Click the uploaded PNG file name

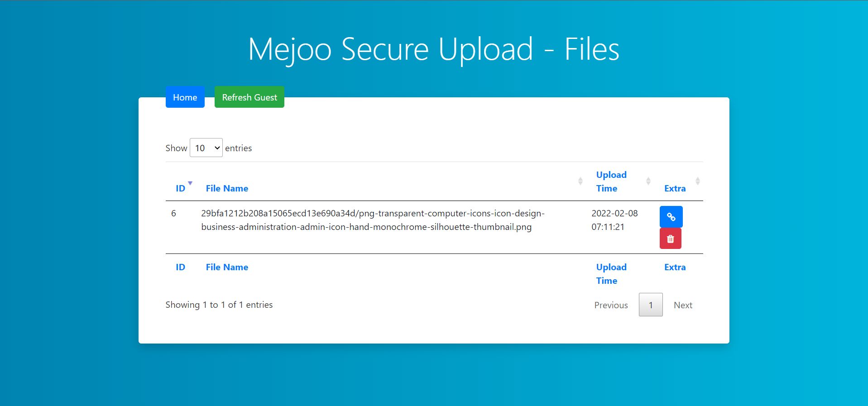372,220
